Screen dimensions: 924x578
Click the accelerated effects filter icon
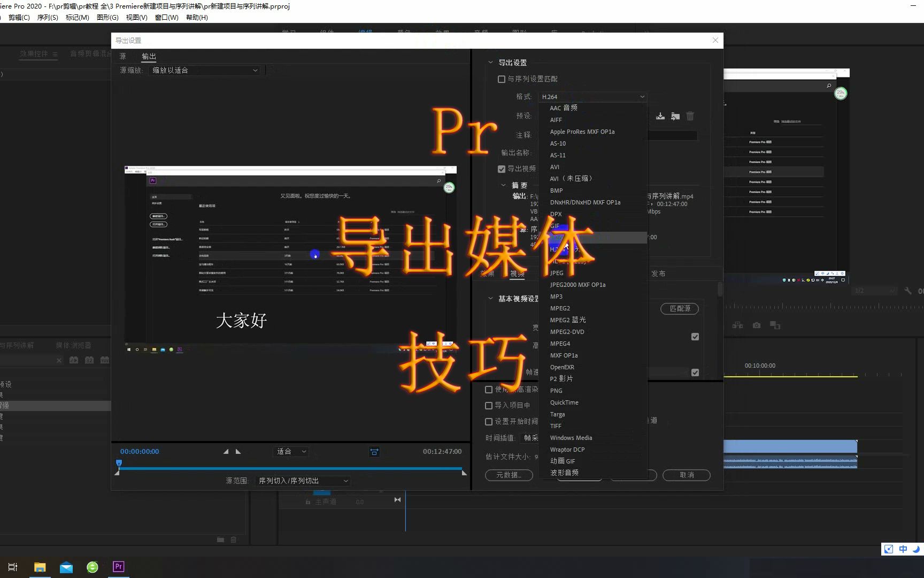point(74,360)
